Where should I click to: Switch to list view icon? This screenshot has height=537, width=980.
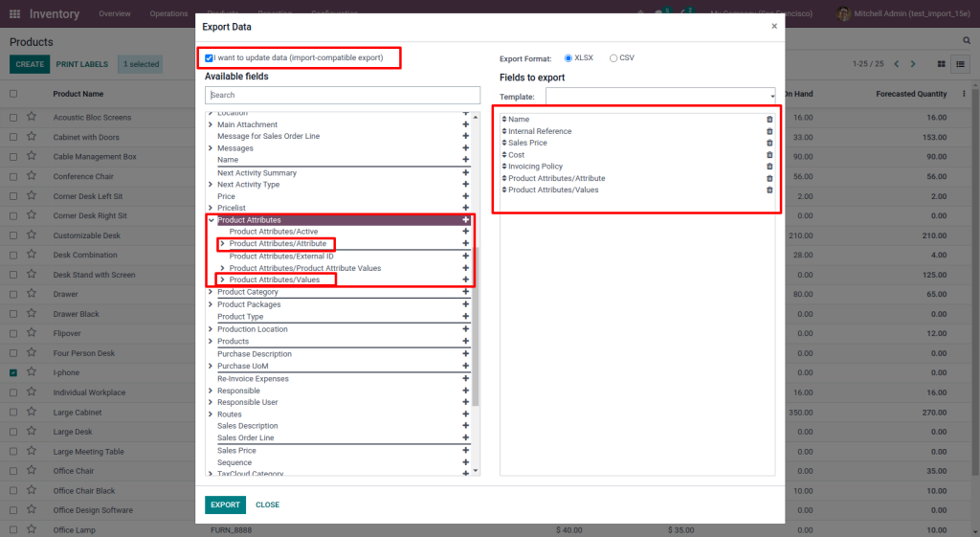click(960, 64)
